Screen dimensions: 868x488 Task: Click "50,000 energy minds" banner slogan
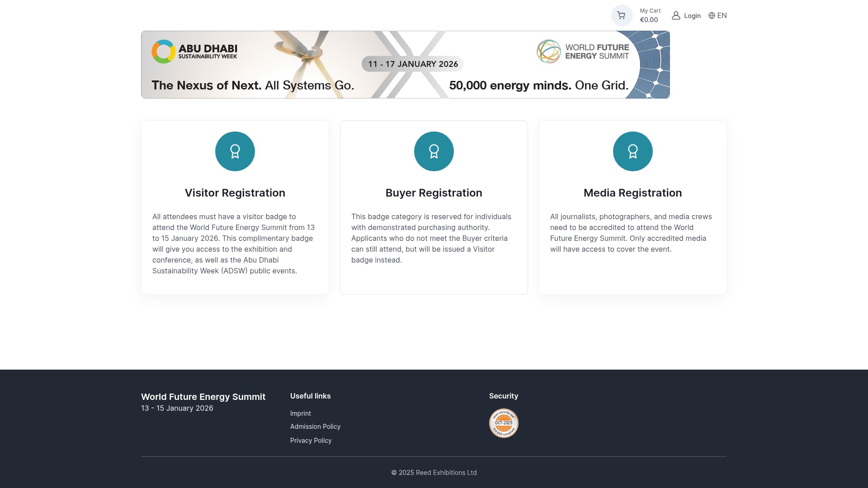coord(539,85)
